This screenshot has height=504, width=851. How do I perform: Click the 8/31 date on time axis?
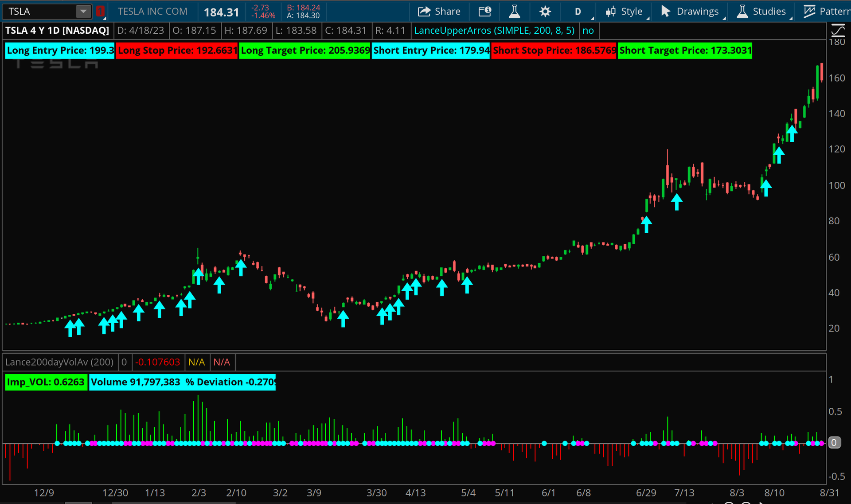point(829,493)
